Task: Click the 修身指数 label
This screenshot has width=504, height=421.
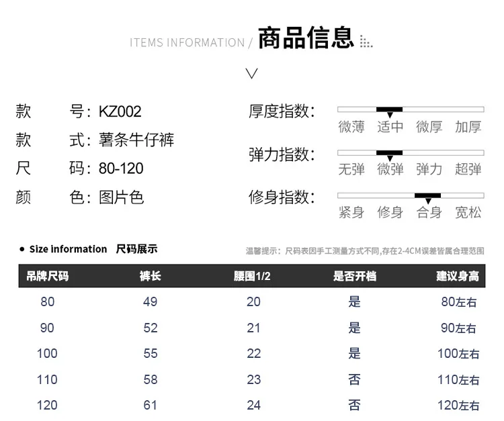Action: [282, 197]
